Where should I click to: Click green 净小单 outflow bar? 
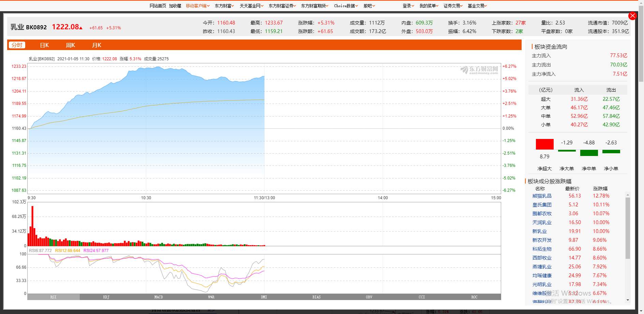point(611,152)
